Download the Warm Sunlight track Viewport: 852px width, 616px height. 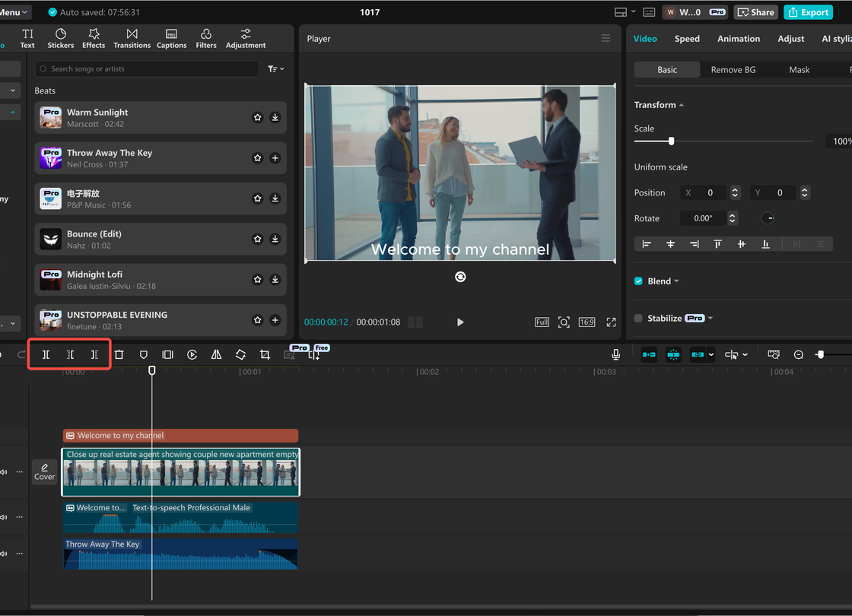coord(275,118)
